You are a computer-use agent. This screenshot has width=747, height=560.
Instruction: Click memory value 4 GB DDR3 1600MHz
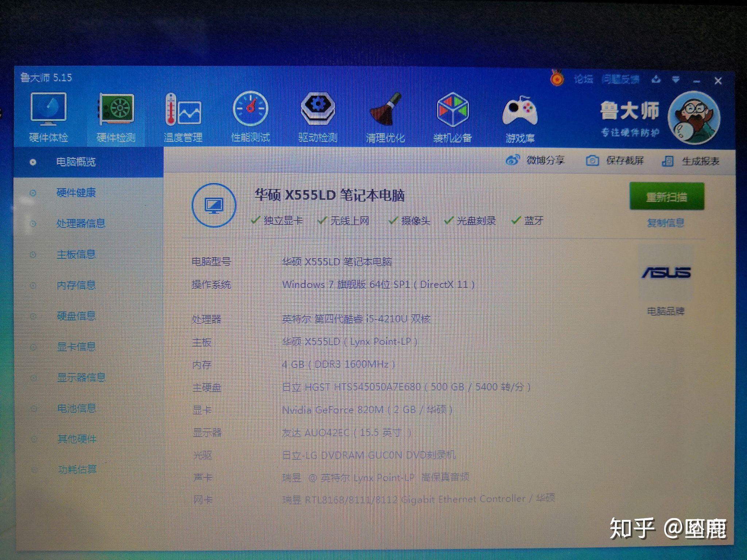[x=339, y=364]
